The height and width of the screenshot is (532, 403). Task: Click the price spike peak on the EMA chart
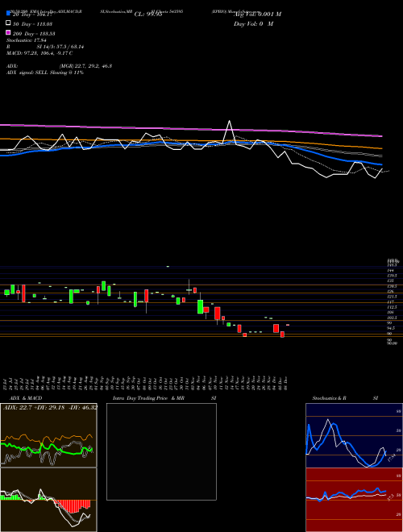click(230, 121)
